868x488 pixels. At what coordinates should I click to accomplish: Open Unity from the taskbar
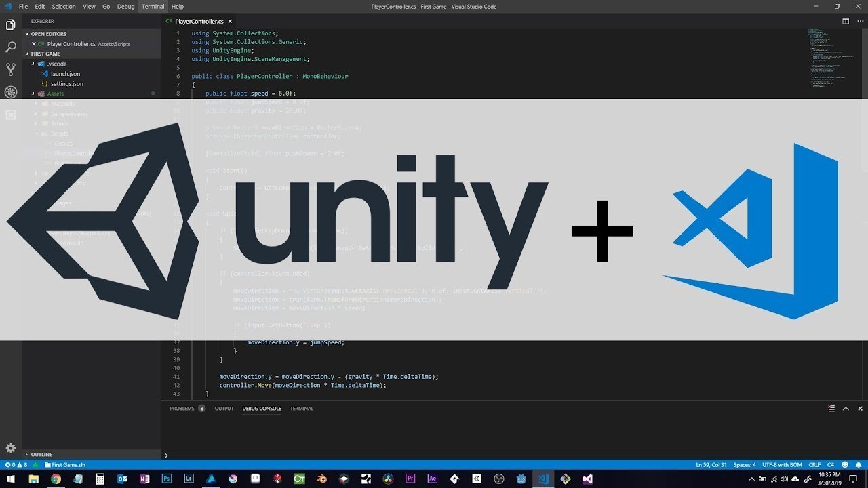477,479
